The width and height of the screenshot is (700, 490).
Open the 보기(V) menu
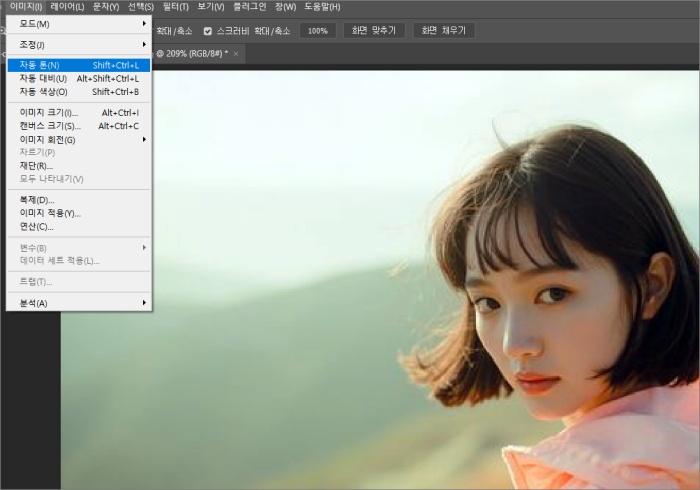[211, 7]
